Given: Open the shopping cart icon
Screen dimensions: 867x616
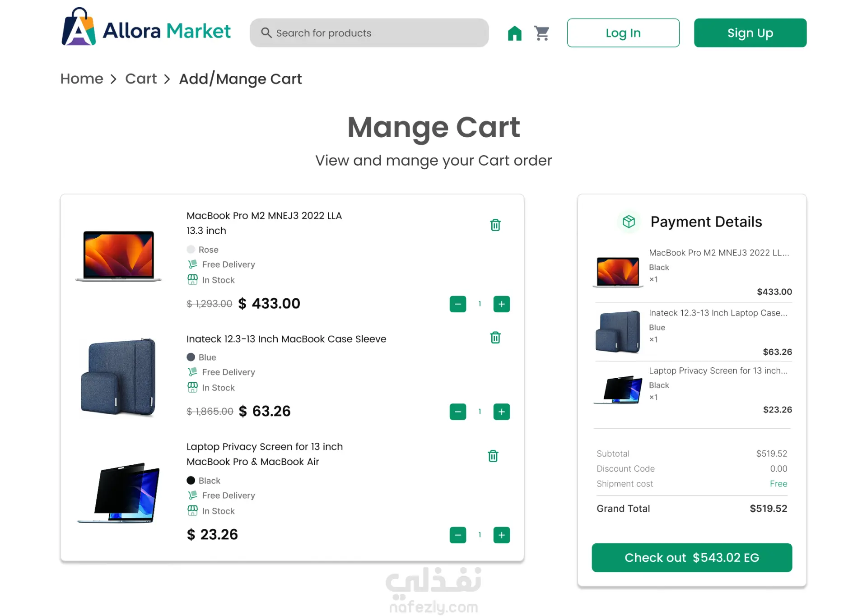Looking at the screenshot, I should click(x=541, y=33).
